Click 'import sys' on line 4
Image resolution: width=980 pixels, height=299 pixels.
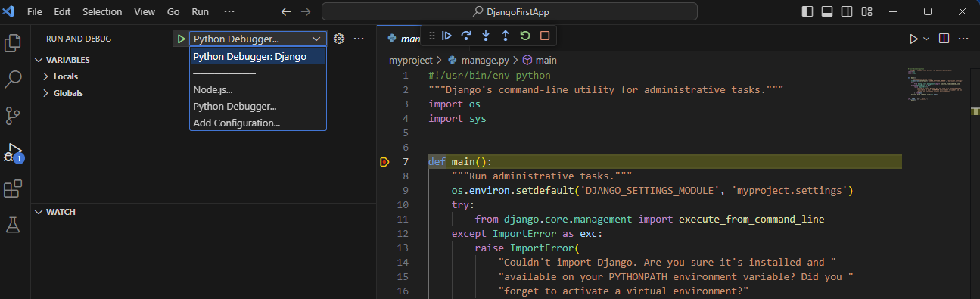click(458, 119)
